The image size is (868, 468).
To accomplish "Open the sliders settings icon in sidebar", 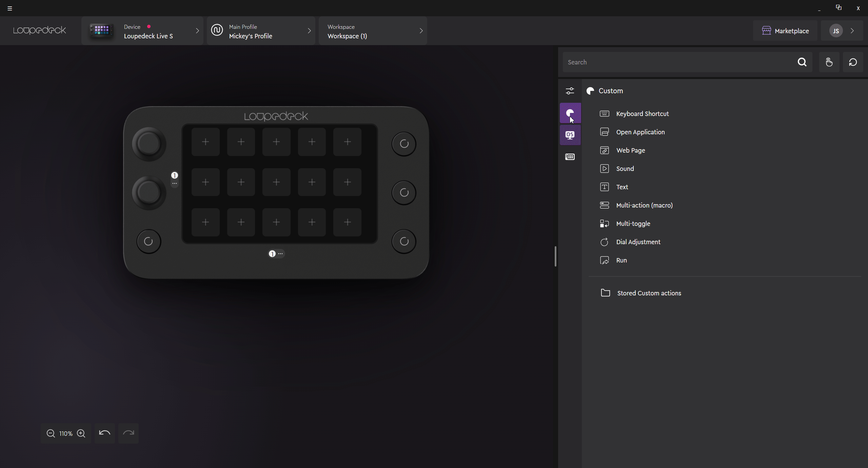I will coord(570,91).
